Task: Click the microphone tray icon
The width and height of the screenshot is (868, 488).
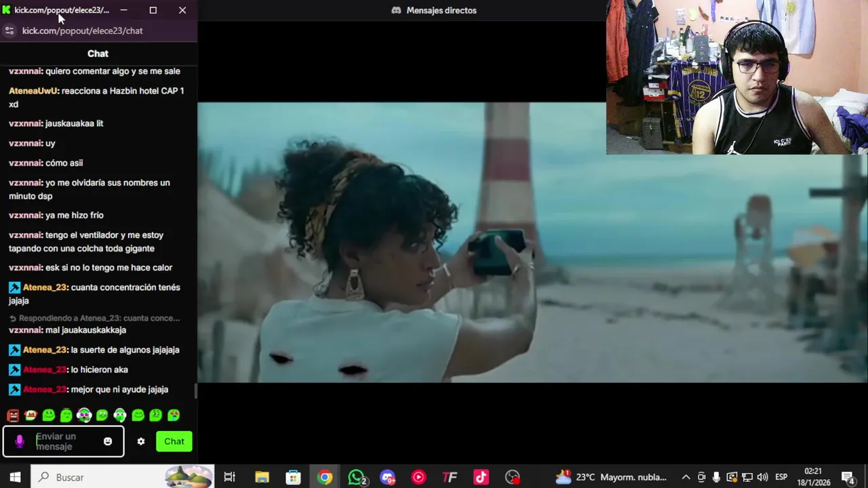Action: pyautogui.click(x=716, y=477)
